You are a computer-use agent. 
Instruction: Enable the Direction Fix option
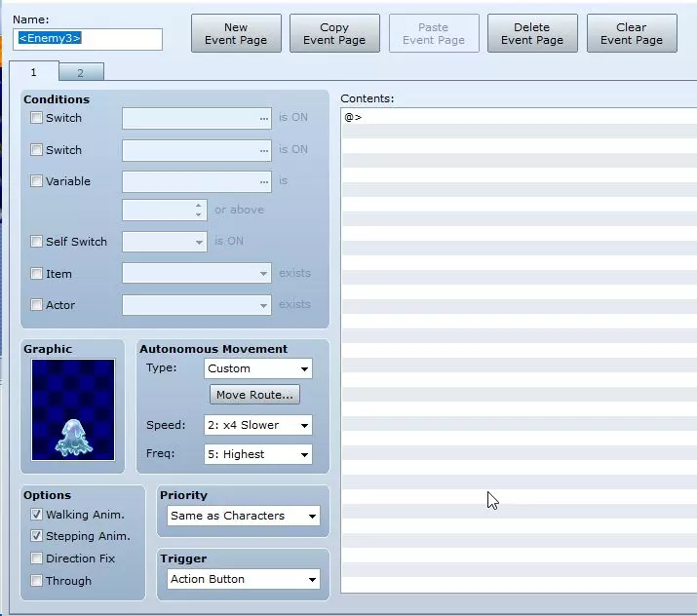(x=36, y=558)
